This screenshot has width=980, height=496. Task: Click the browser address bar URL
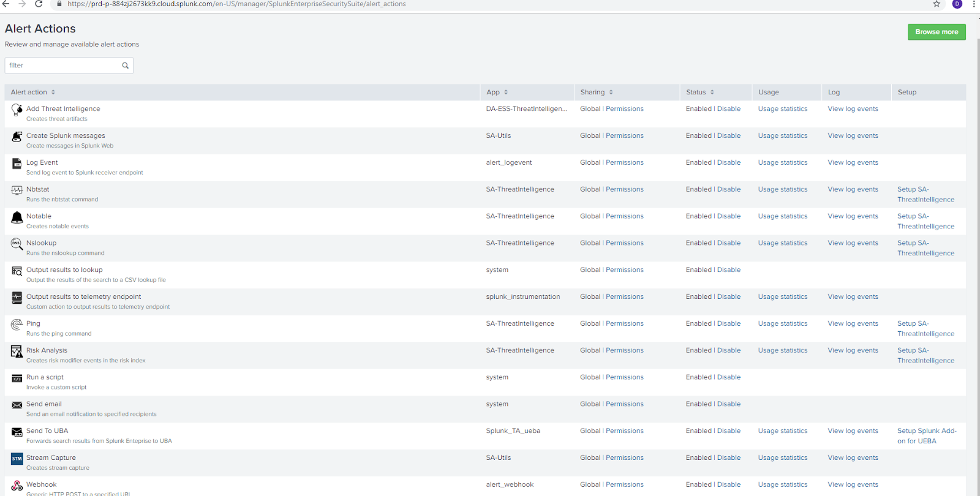click(236, 4)
